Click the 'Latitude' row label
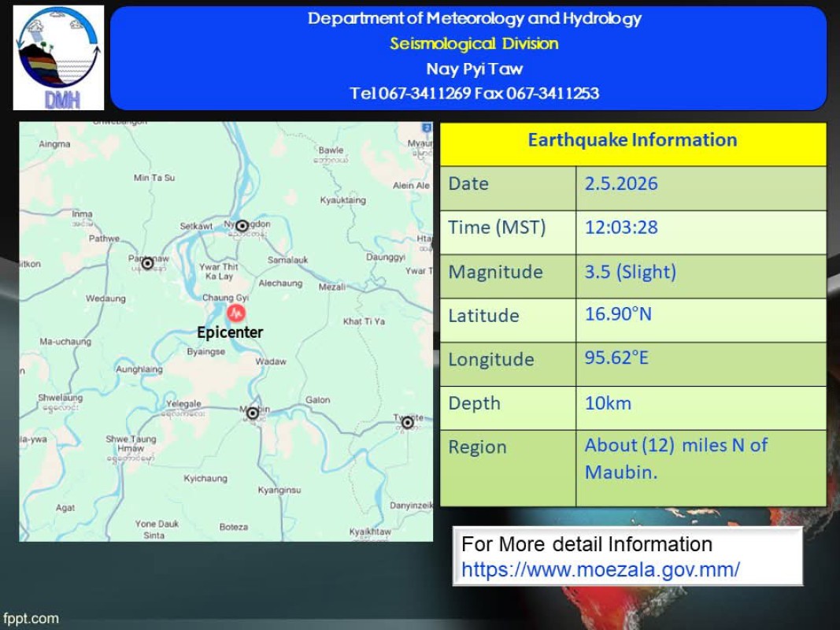840x630 pixels. (x=483, y=316)
